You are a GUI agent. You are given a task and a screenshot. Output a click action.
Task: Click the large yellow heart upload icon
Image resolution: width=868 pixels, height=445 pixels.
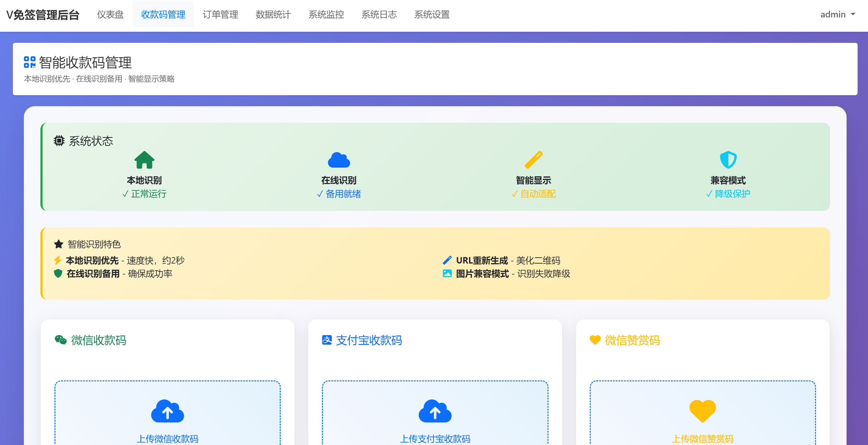click(702, 411)
